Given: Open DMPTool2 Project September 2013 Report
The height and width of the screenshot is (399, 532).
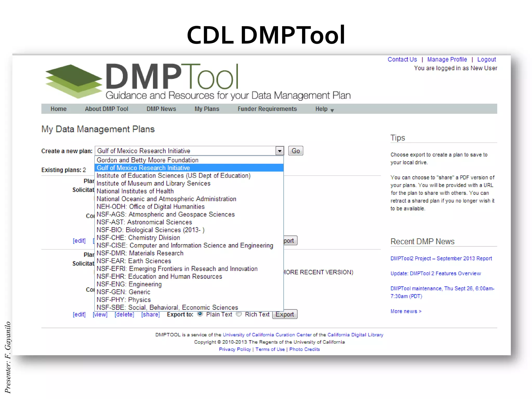Looking at the screenshot, I should pyautogui.click(x=441, y=258).
